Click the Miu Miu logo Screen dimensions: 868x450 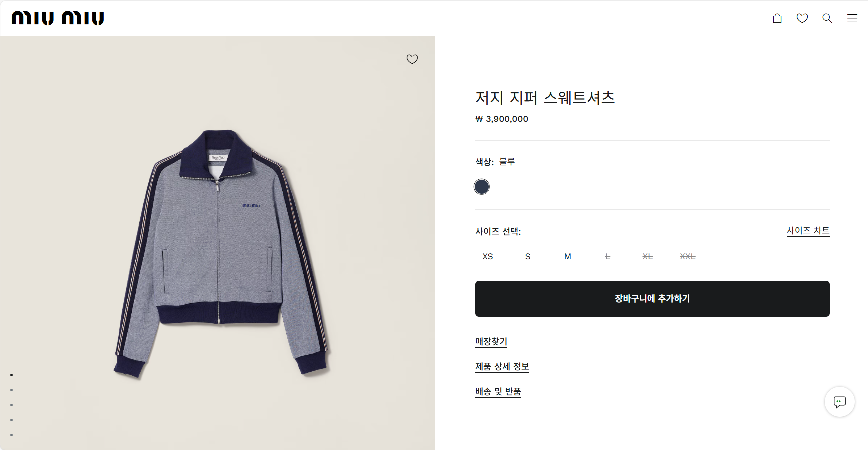[x=58, y=18]
